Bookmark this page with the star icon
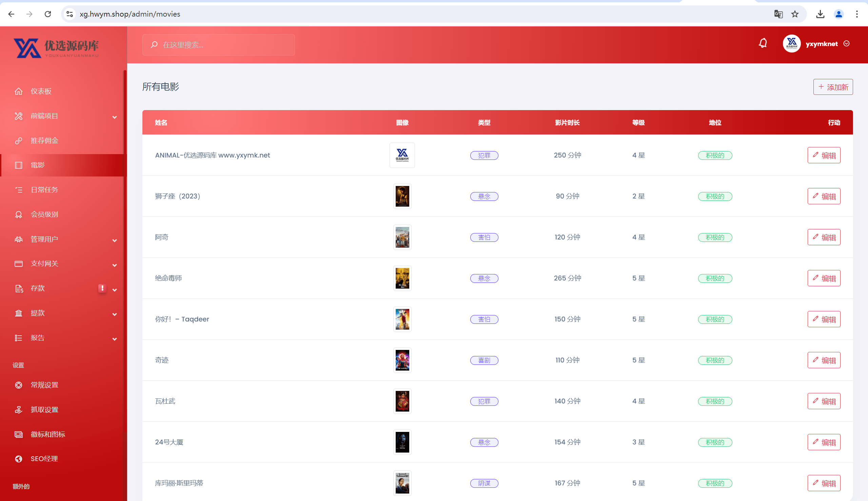The image size is (868, 501). [x=795, y=14]
